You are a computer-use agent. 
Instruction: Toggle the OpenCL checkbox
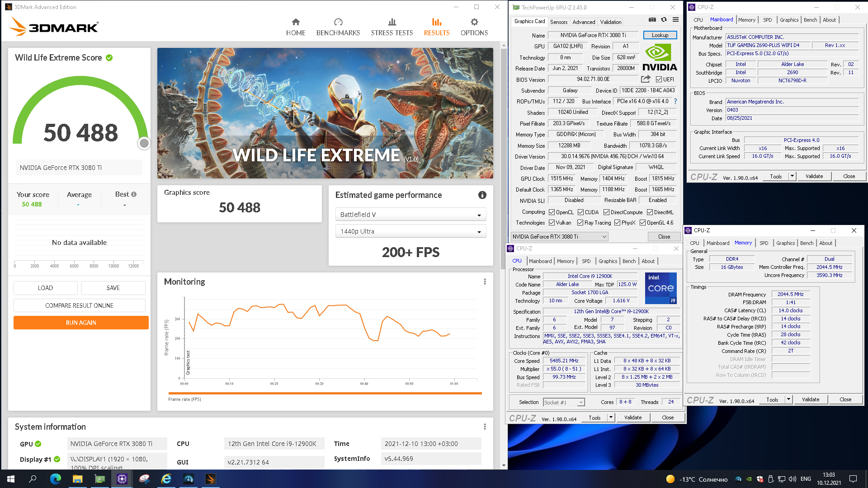coord(552,212)
